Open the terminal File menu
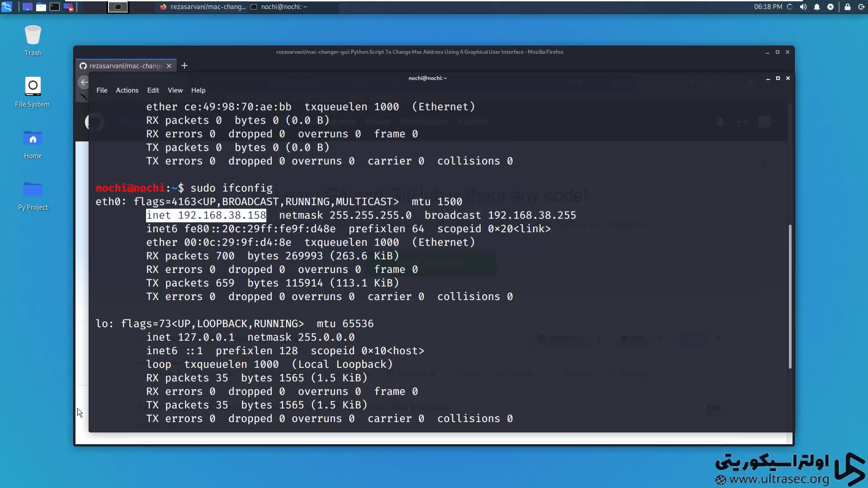868x488 pixels. coord(102,90)
